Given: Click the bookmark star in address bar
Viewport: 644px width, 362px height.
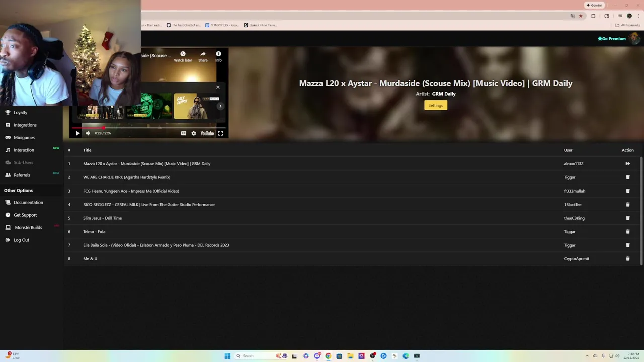Looking at the screenshot, I should point(581,16).
